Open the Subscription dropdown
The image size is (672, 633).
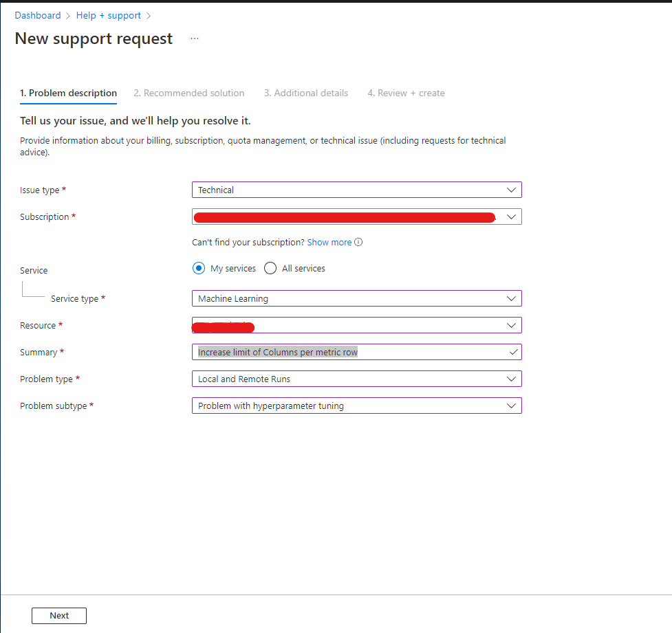(512, 216)
